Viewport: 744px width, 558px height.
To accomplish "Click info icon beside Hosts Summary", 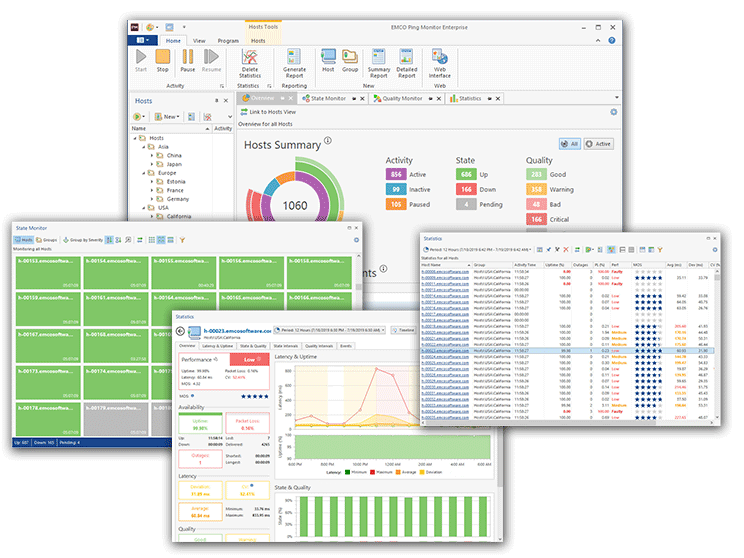I will [328, 141].
